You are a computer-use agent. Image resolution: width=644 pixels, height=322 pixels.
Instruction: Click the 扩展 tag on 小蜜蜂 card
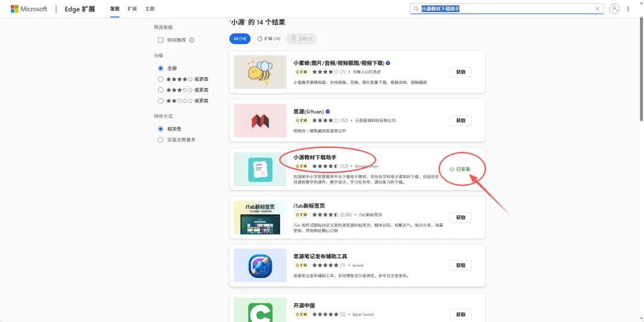click(x=302, y=72)
